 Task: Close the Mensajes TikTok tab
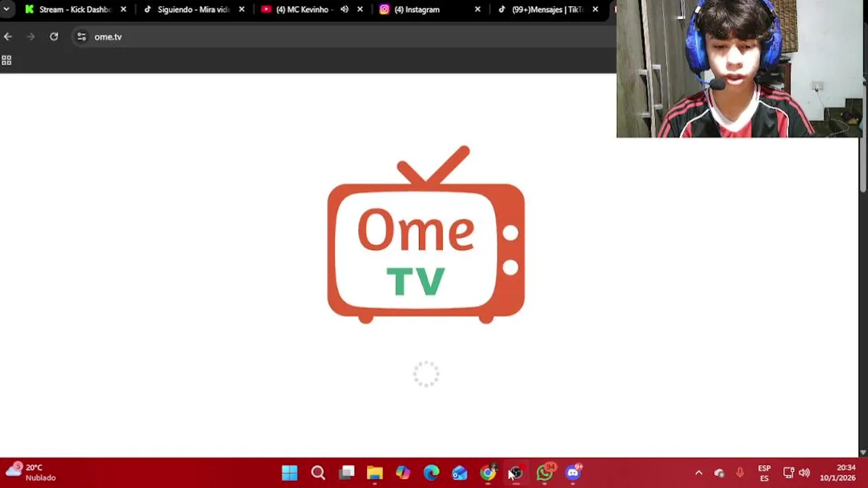[595, 9]
